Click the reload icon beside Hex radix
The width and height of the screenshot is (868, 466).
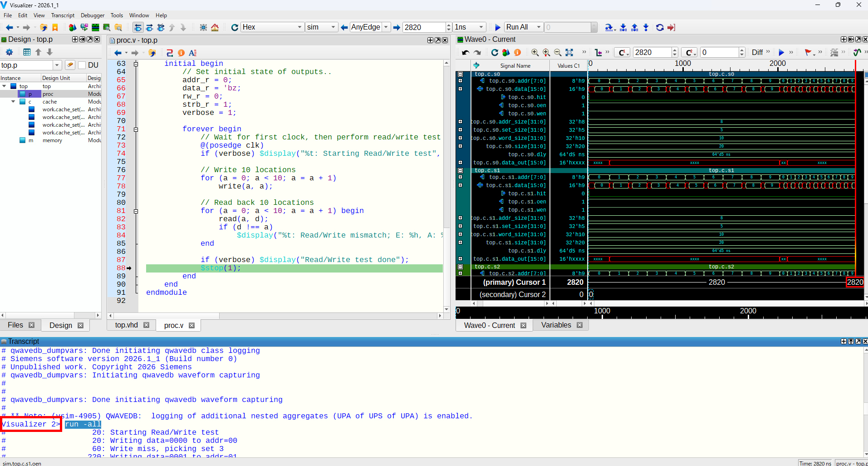235,27
